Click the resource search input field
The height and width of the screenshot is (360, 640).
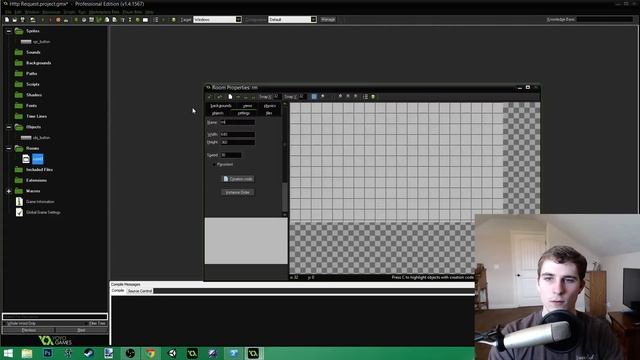coord(55,316)
